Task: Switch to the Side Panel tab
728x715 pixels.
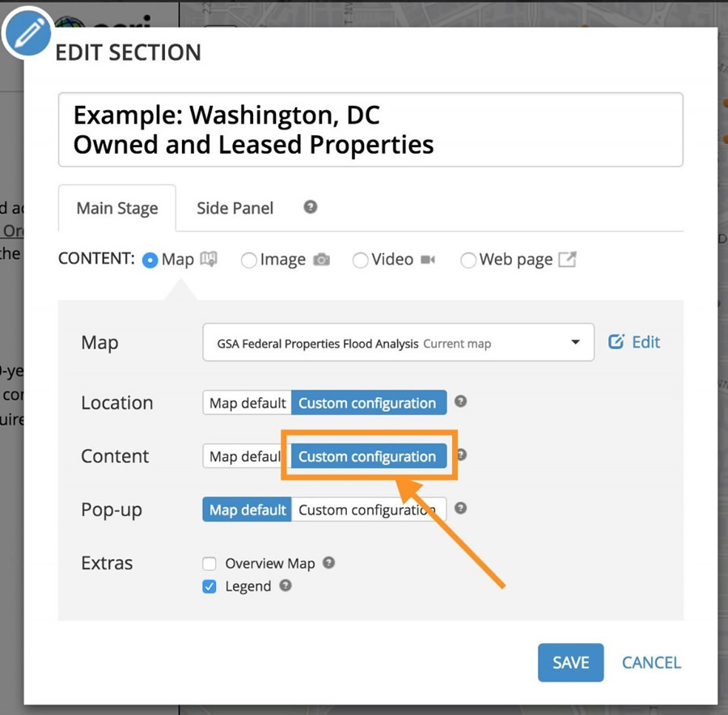Action: click(235, 208)
